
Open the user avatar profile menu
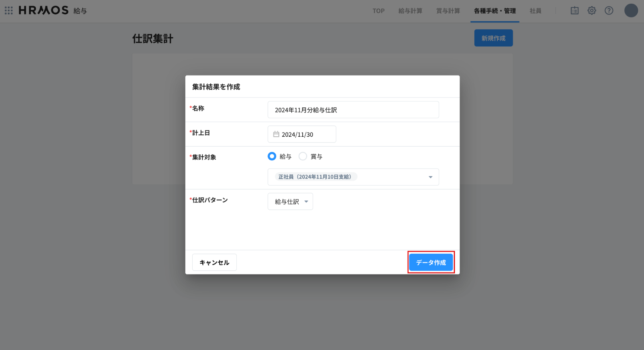[631, 11]
